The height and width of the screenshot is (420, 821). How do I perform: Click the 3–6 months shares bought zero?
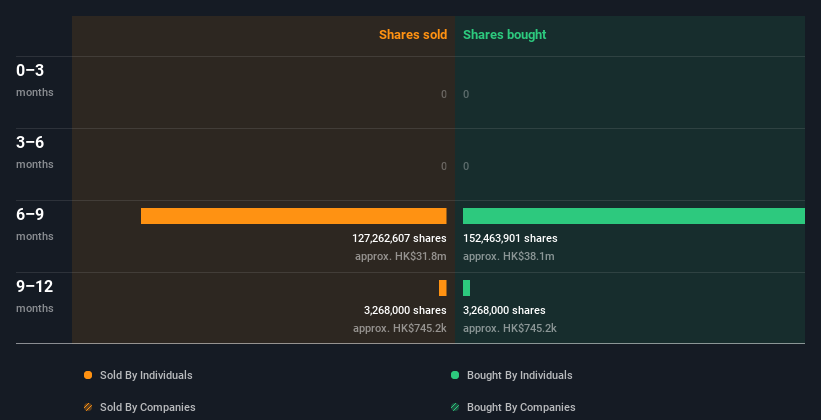pyautogui.click(x=466, y=167)
